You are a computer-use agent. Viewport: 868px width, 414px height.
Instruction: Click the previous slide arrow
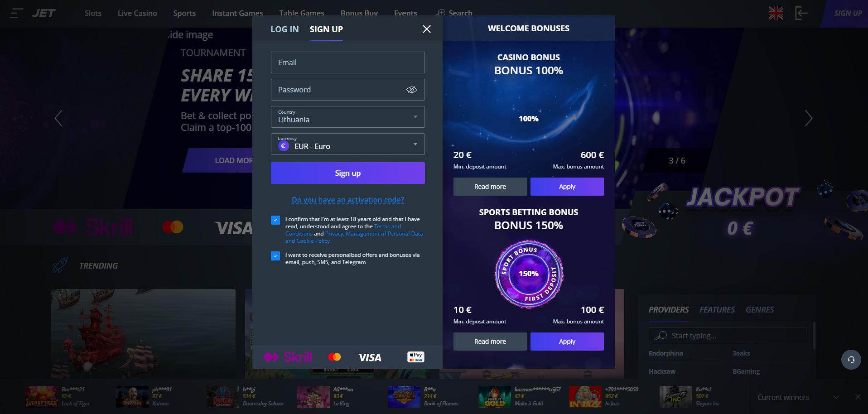click(58, 118)
